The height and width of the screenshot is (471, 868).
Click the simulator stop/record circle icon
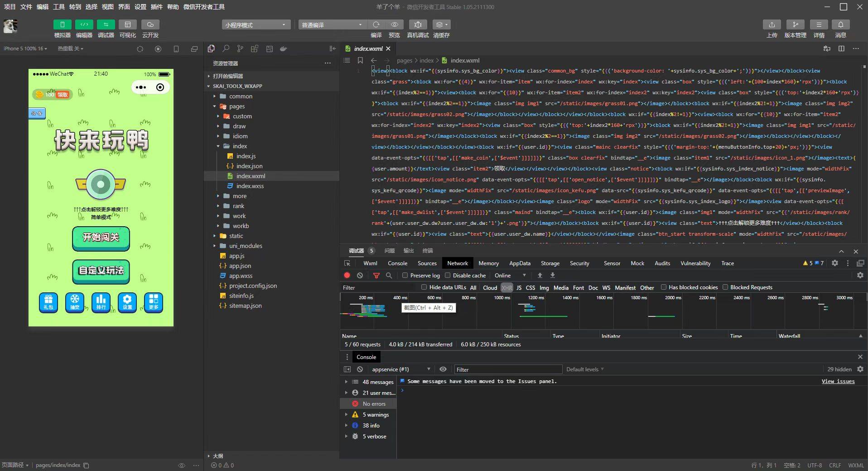[158, 49]
